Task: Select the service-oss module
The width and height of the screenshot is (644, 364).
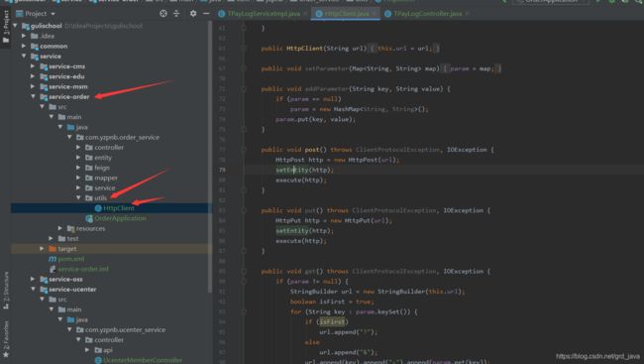Action: click(x=65, y=280)
